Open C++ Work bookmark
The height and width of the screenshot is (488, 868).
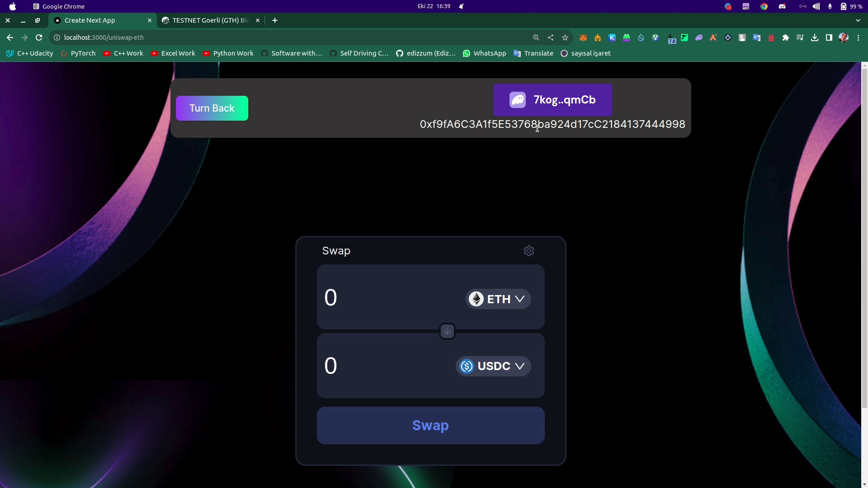point(123,53)
